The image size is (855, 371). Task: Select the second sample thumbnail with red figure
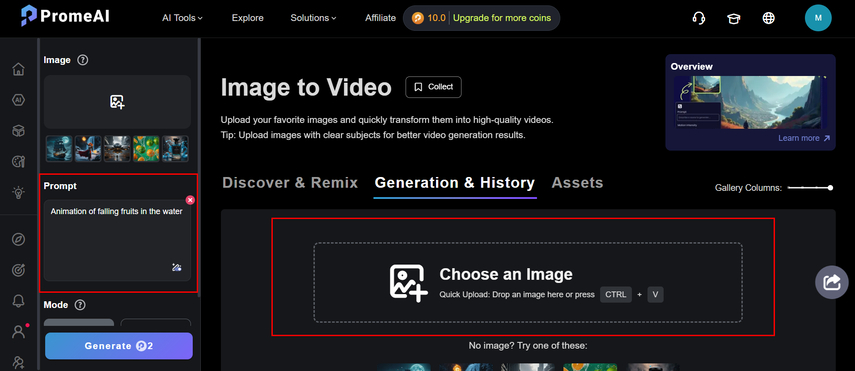pyautogui.click(x=88, y=149)
